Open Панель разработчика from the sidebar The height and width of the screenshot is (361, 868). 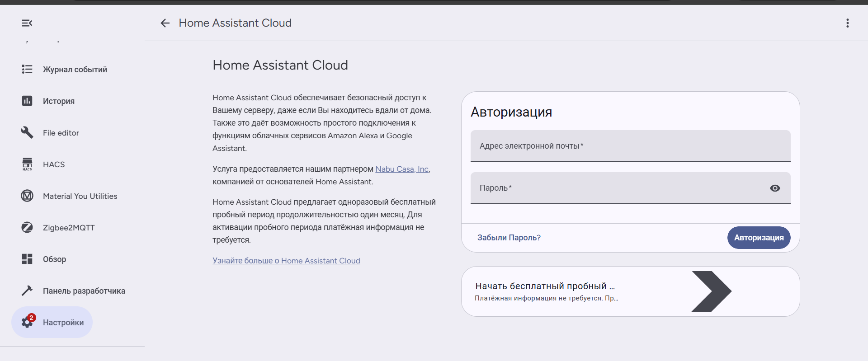click(84, 291)
